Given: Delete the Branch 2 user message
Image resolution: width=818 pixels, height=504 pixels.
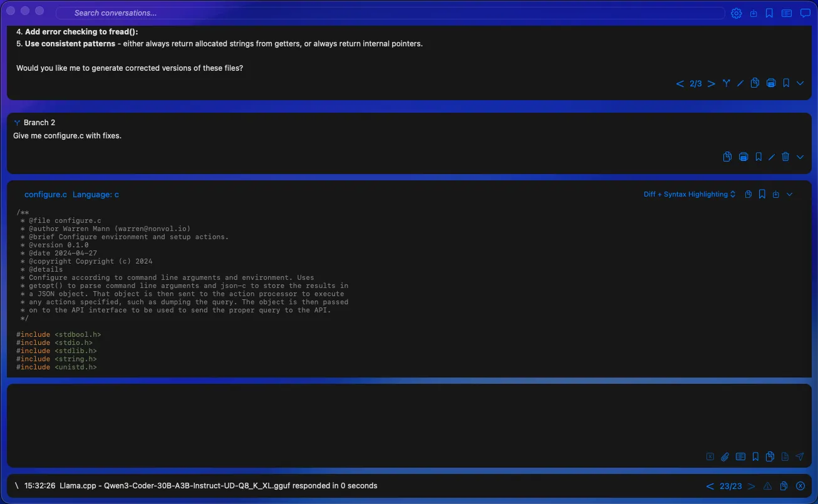Looking at the screenshot, I should pos(785,157).
